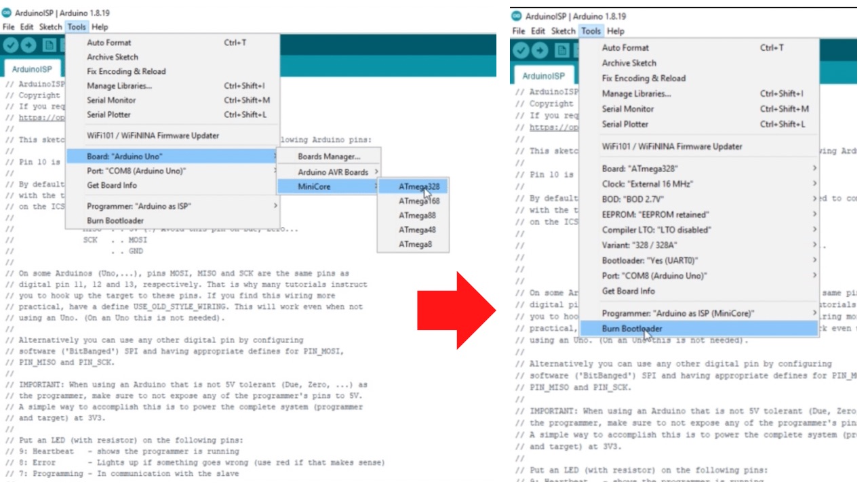Close the open Tools menu in the left window
The image size is (868, 488).
[x=77, y=27]
